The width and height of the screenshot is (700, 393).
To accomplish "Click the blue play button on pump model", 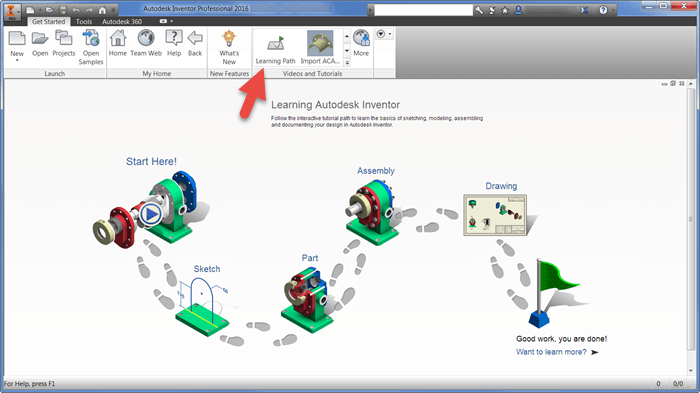I will 151,215.
